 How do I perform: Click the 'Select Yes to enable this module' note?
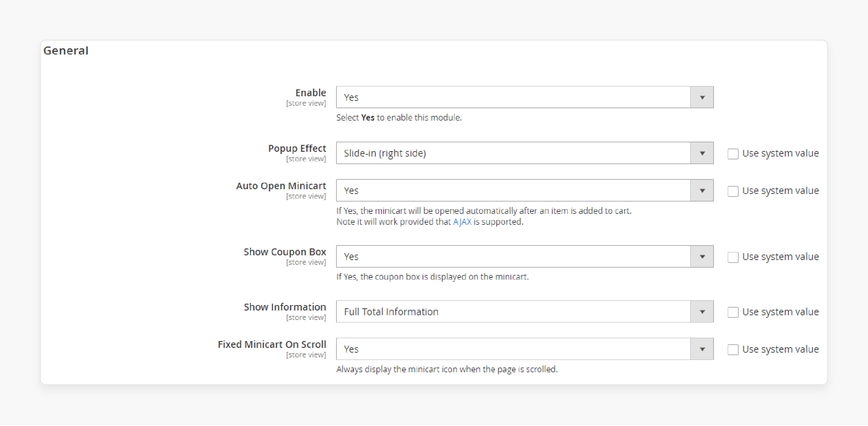pyautogui.click(x=399, y=118)
